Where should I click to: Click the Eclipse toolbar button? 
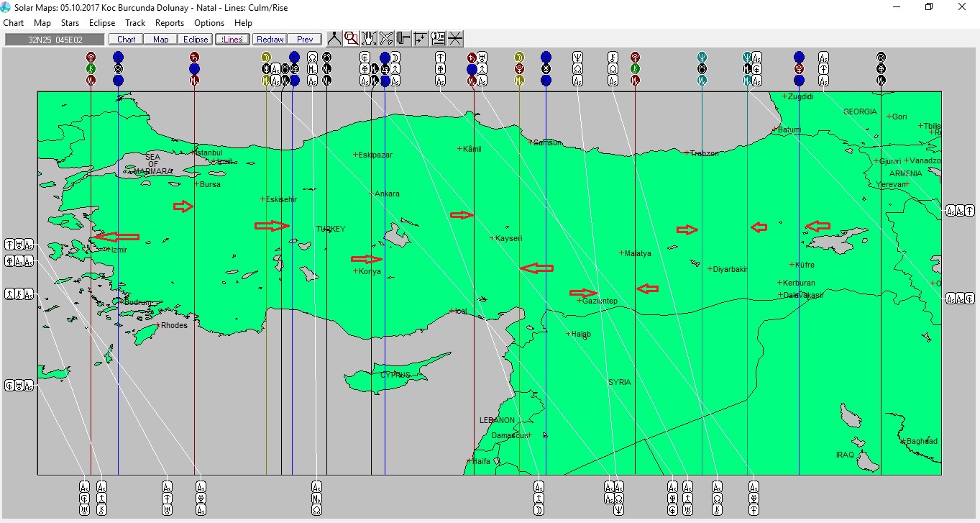tap(196, 40)
